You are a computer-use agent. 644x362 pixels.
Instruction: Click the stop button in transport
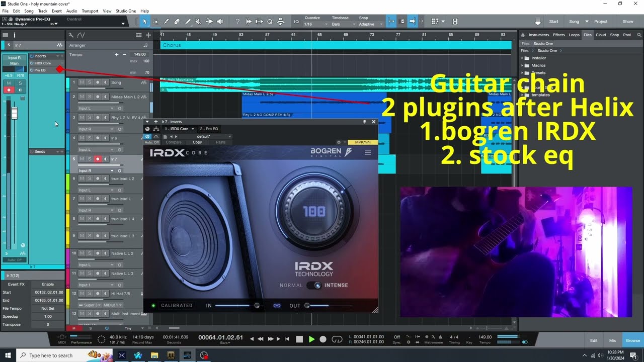[x=299, y=339]
